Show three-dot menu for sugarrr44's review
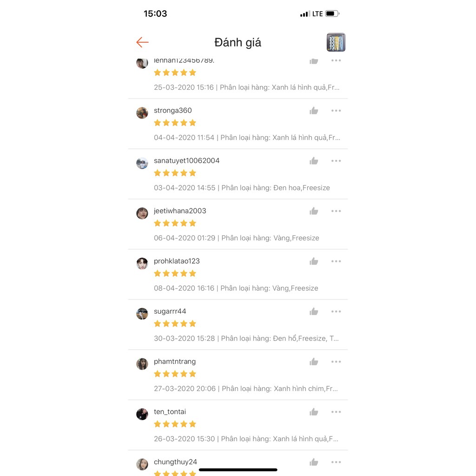 coord(336,311)
